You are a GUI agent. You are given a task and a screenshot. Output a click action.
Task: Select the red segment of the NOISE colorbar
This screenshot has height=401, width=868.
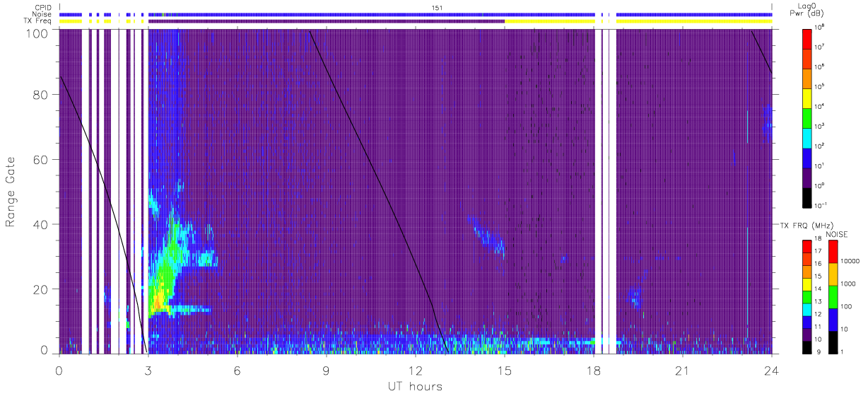[833, 252]
